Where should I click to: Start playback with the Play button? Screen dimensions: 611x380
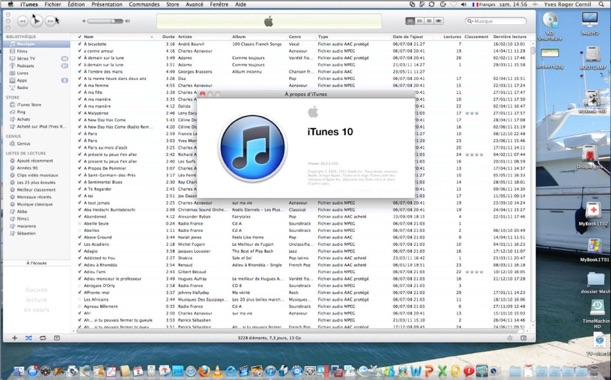coord(36,21)
